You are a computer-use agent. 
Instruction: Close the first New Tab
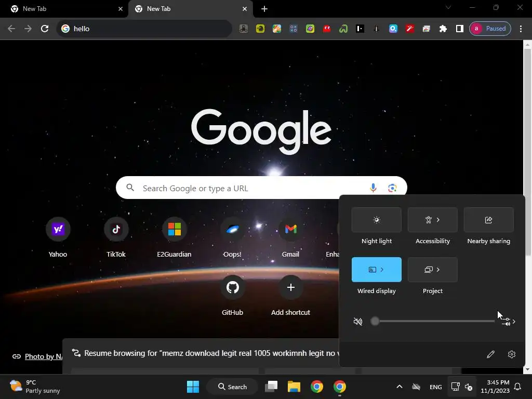[x=121, y=9]
